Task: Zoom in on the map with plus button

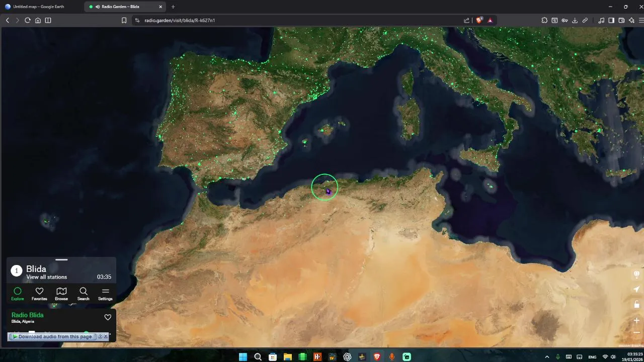Action: 636,320
